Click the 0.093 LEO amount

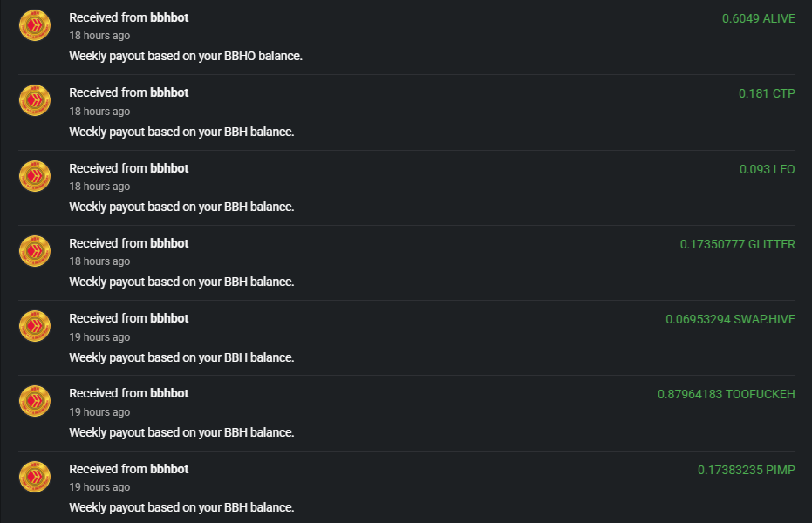767,169
